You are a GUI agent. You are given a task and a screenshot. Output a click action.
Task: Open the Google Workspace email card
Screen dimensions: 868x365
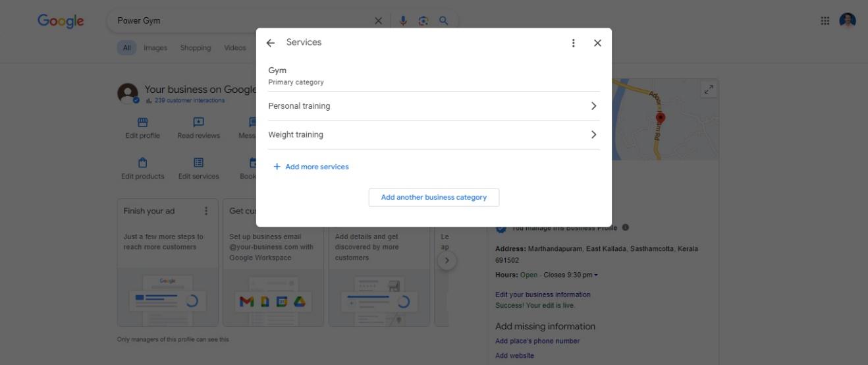[273, 262]
